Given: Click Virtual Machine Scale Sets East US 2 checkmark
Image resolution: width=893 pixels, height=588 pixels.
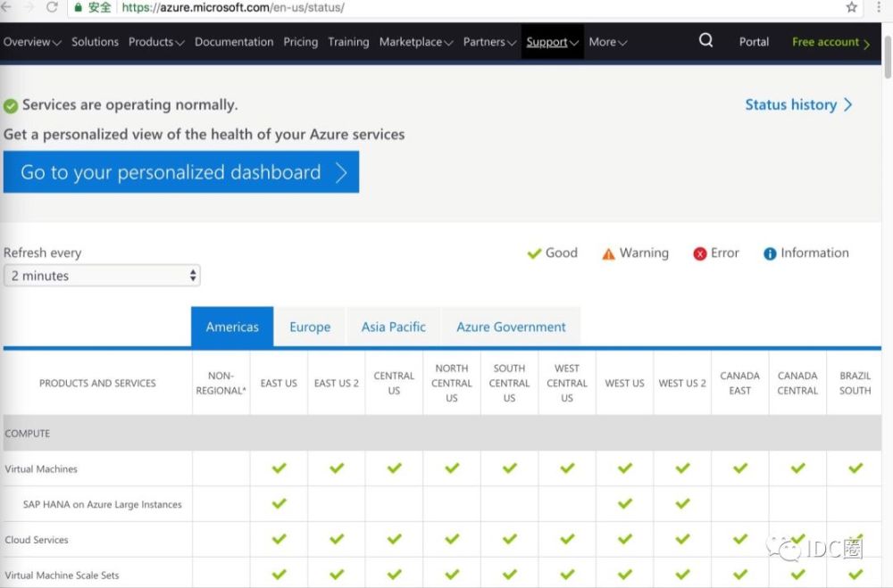Looking at the screenshot, I should pyautogui.click(x=337, y=575).
